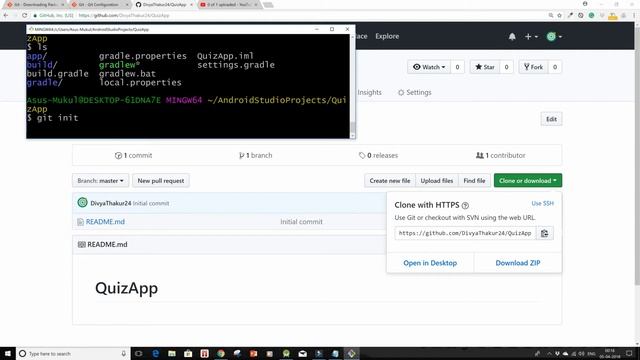Open the Star count number
The image size is (640, 360).
[506, 67]
